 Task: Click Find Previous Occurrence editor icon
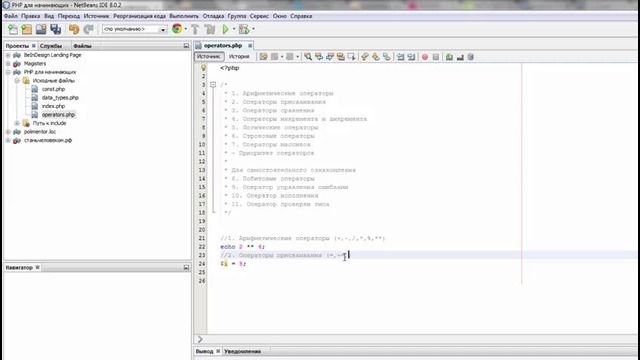(x=319, y=57)
